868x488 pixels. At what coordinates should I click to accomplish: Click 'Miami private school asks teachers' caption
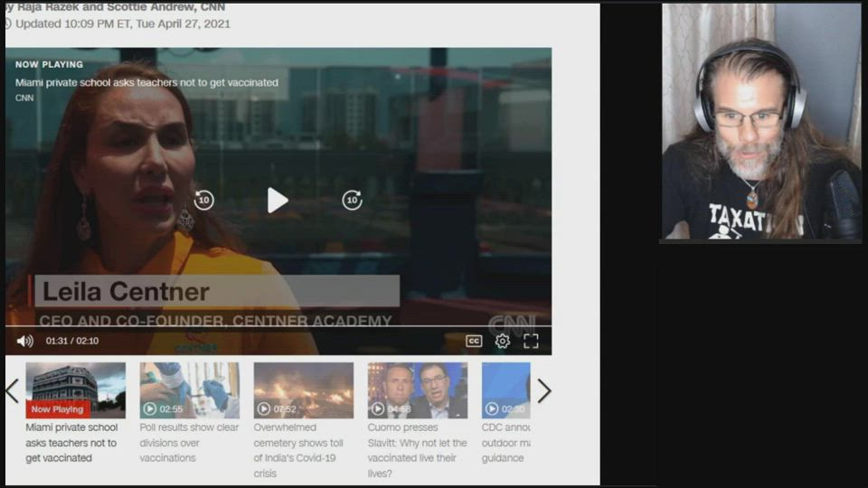72,443
